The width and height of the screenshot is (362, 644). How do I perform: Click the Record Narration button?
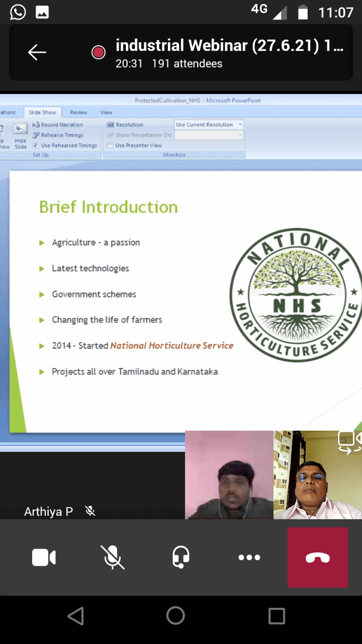58,125
